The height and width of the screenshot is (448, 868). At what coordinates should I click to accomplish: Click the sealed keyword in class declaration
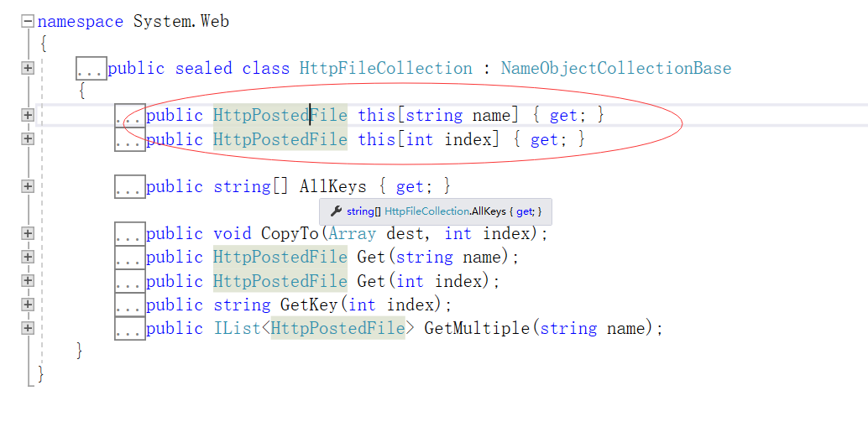point(203,68)
